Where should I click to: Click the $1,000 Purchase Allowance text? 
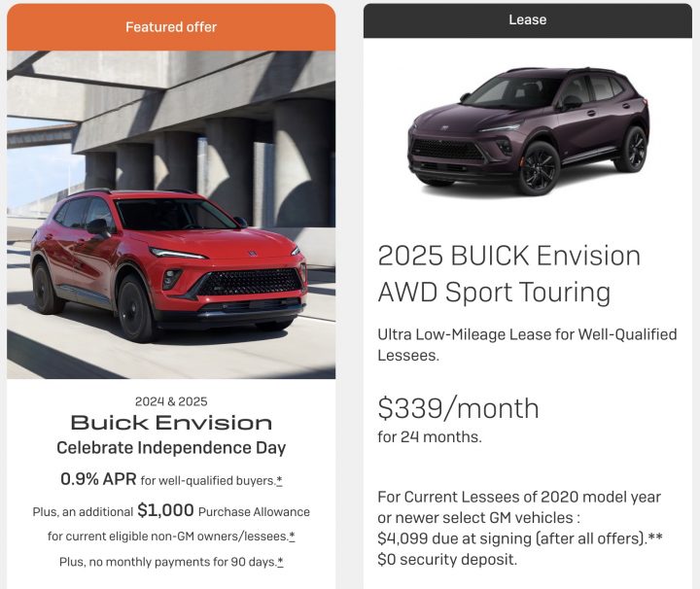[x=224, y=510]
